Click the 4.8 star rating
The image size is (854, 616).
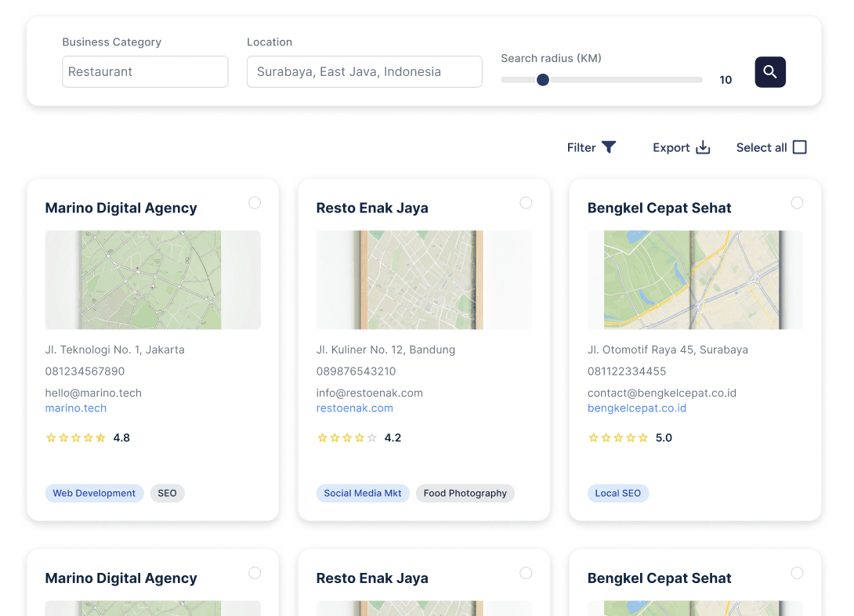click(x=88, y=438)
